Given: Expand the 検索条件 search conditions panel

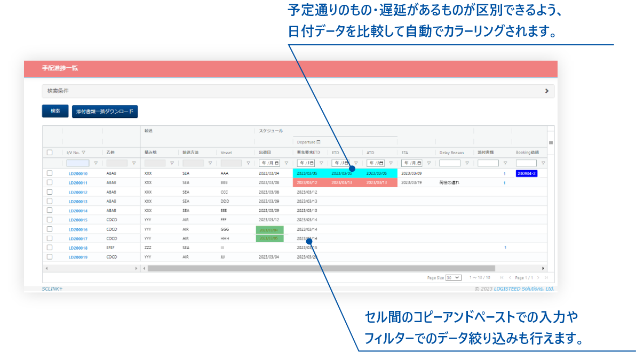Looking at the screenshot, I should tap(546, 91).
